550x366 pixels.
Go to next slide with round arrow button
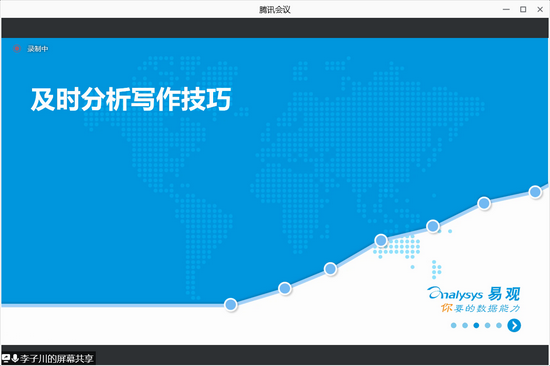514,325
